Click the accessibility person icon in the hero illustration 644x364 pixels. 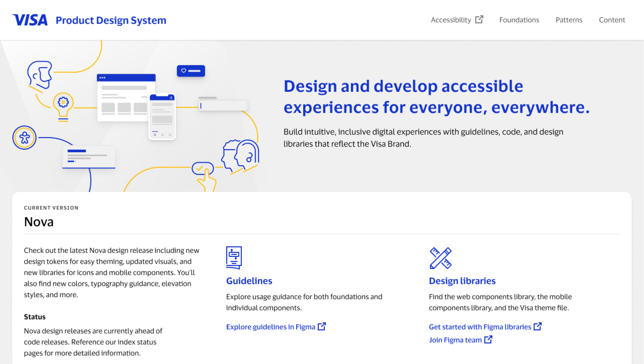pyautogui.click(x=25, y=138)
